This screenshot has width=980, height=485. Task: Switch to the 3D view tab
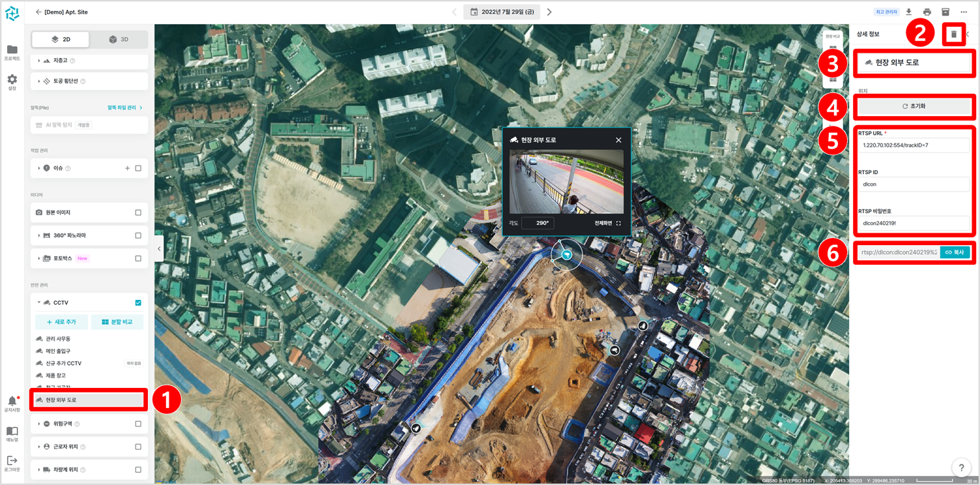click(x=119, y=40)
